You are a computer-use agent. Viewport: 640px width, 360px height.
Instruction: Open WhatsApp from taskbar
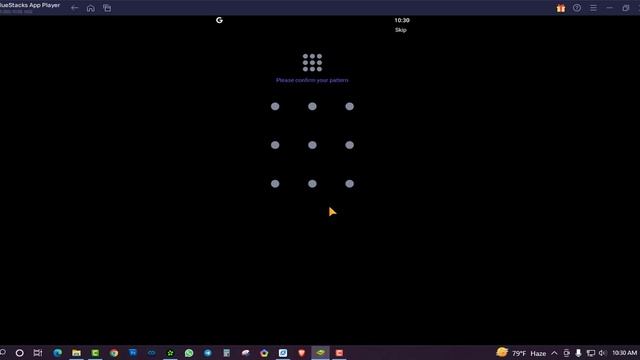[189, 353]
